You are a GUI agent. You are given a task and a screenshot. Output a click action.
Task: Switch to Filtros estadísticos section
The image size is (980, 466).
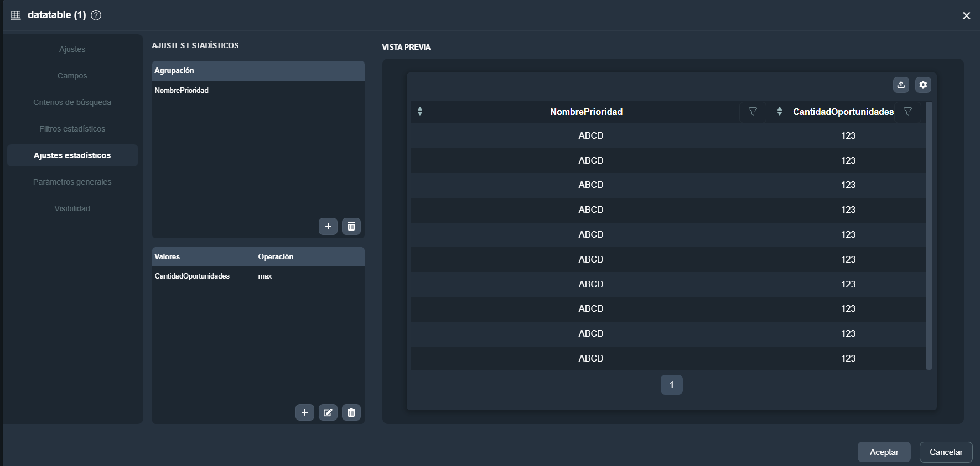tap(72, 129)
